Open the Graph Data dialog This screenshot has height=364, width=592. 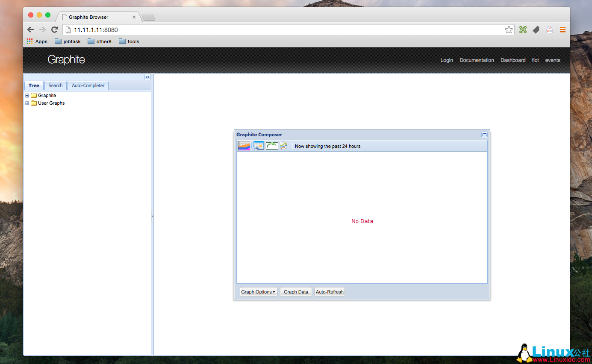(x=295, y=291)
